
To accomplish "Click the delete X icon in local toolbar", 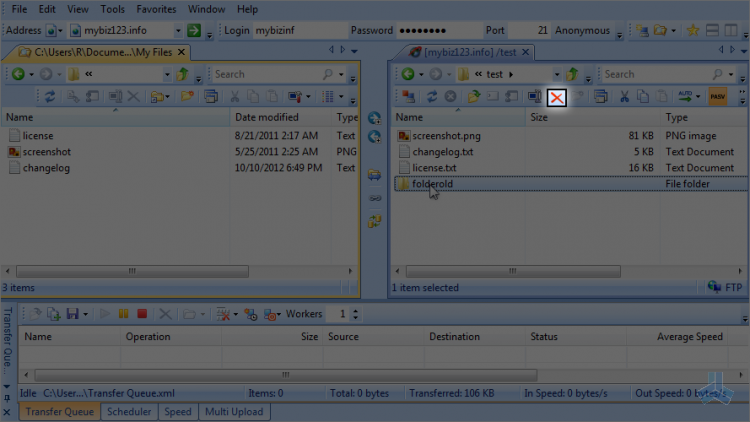I will (133, 97).
